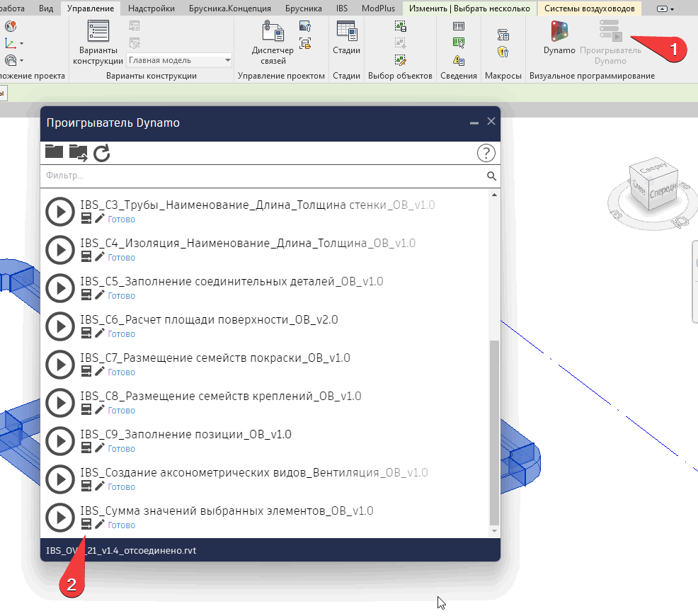Open the Надстройки ribbon tab
This screenshot has height=616, width=698.
pyautogui.click(x=151, y=8)
